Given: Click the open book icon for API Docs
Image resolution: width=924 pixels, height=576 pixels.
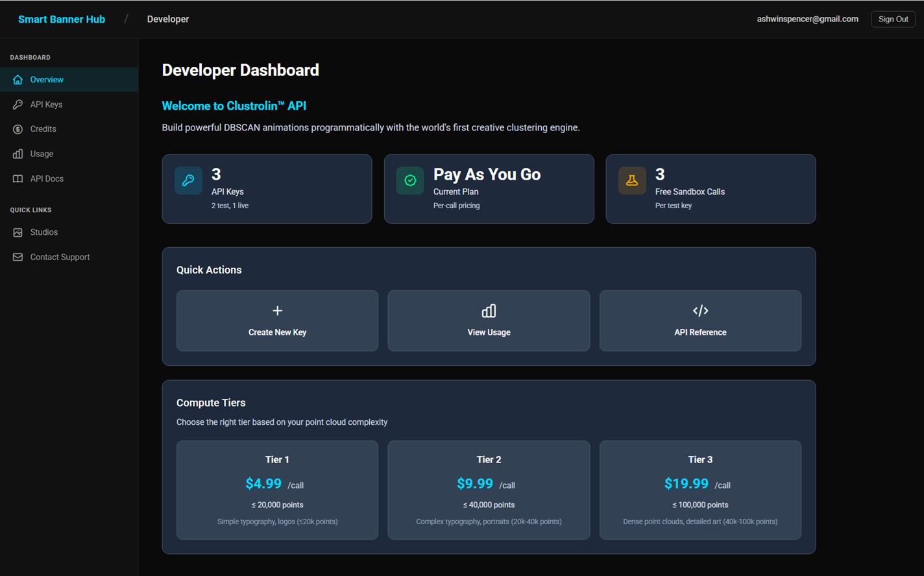Looking at the screenshot, I should [x=18, y=179].
